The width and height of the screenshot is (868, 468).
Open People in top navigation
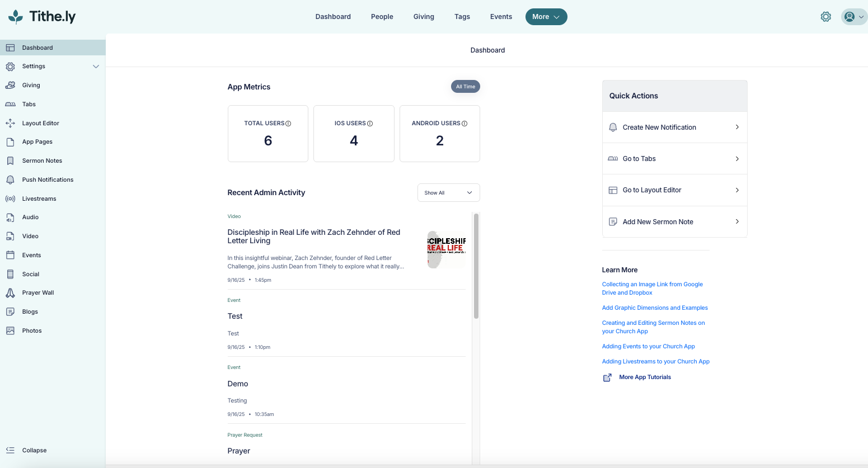pos(382,17)
